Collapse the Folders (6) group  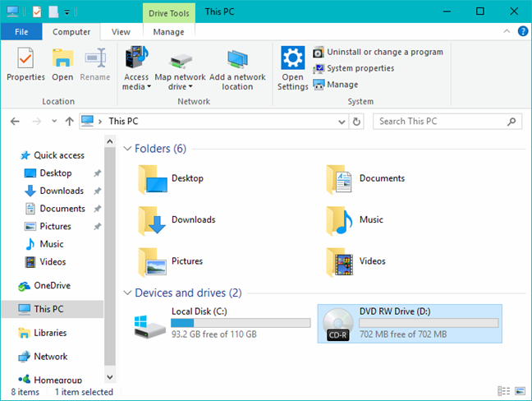click(x=127, y=149)
